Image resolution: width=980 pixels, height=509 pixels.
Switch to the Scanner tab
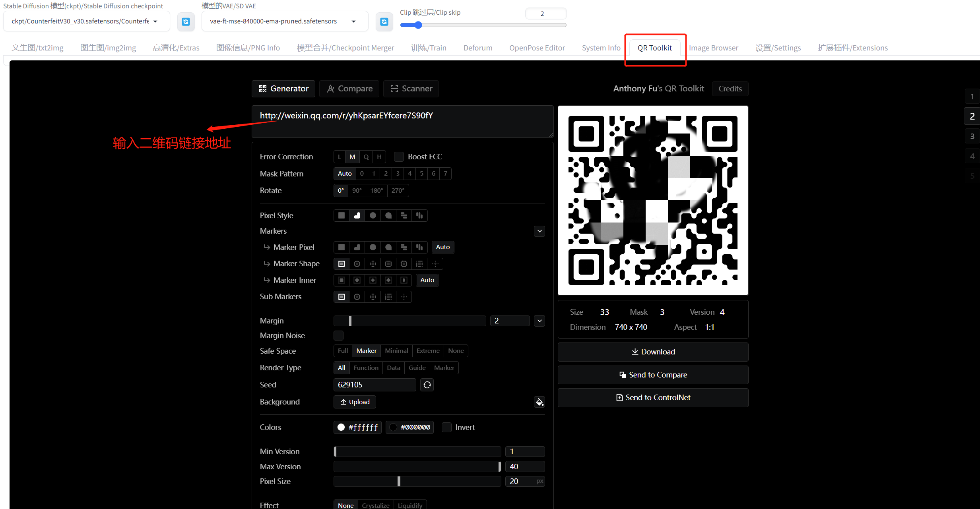[x=411, y=89]
